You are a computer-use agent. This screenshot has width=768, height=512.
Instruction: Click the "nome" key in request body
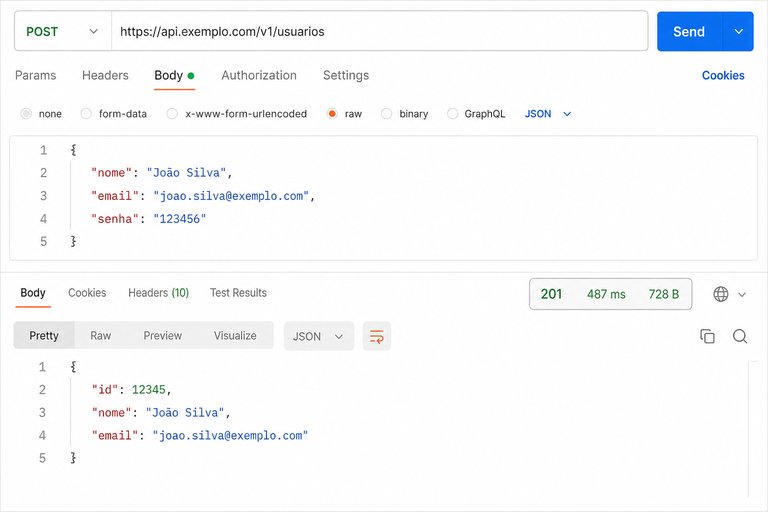[x=112, y=173]
